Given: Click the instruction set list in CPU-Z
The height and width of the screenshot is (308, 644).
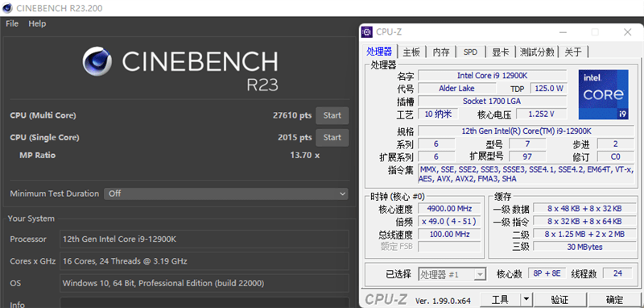Looking at the screenshot, I should [526, 174].
